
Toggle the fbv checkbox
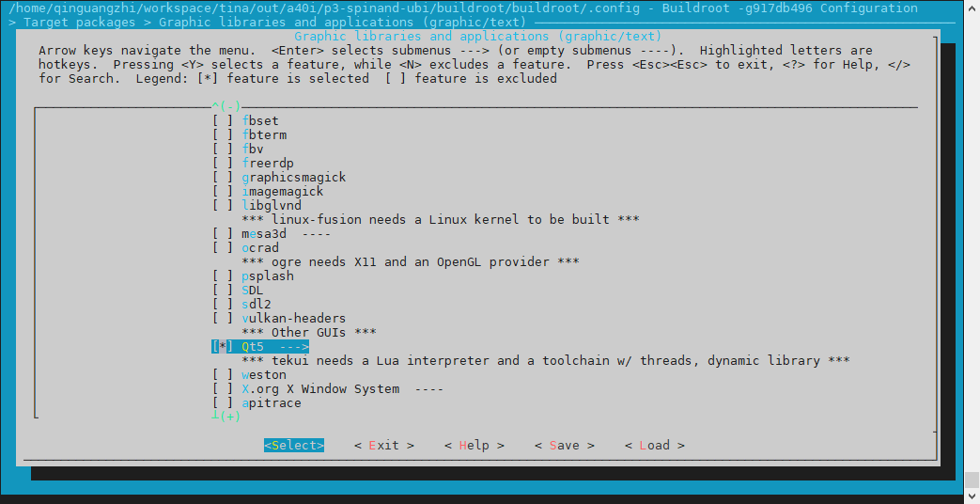point(223,149)
